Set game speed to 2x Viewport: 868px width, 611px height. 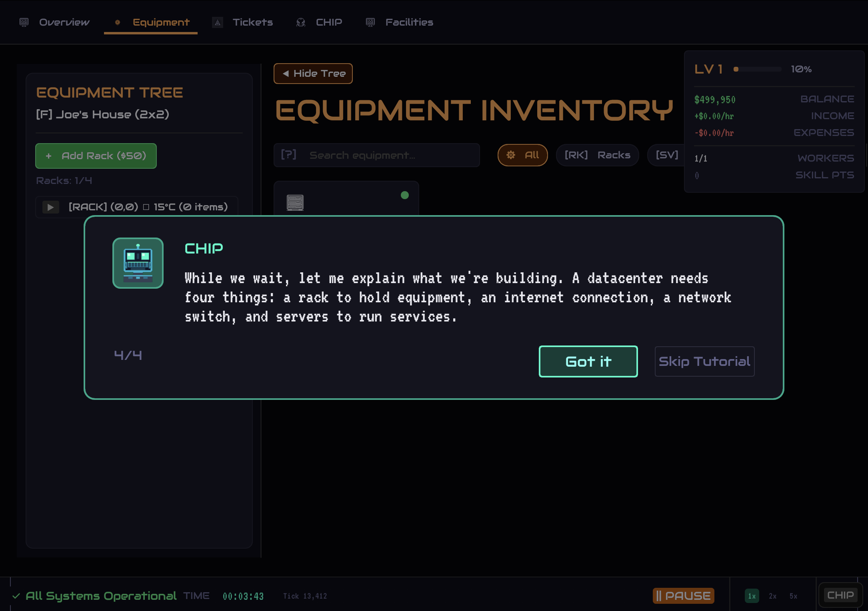tap(772, 596)
